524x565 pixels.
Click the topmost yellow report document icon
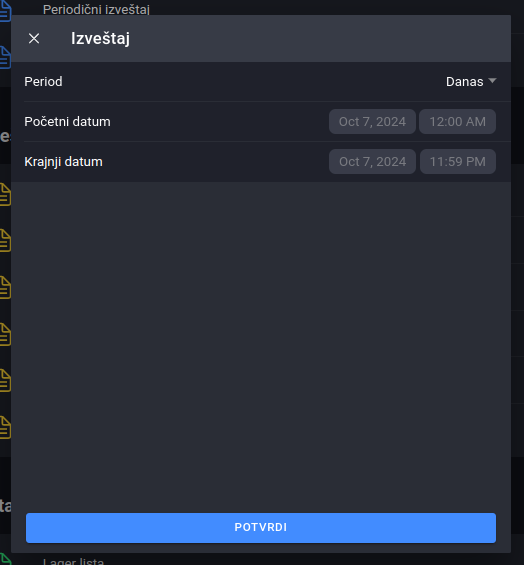[x=5, y=195]
